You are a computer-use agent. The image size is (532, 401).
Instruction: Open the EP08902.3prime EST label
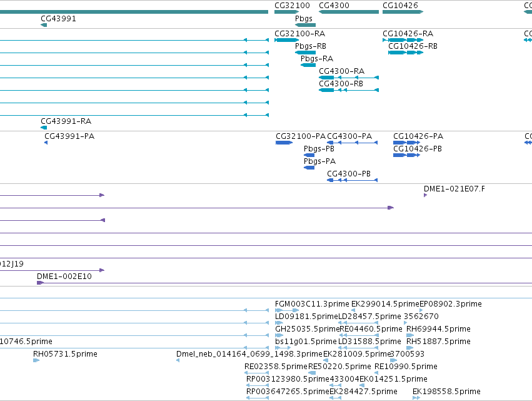pyautogui.click(x=451, y=304)
